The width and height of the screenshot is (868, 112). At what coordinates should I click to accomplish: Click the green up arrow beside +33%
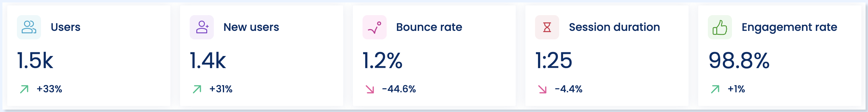click(x=24, y=89)
